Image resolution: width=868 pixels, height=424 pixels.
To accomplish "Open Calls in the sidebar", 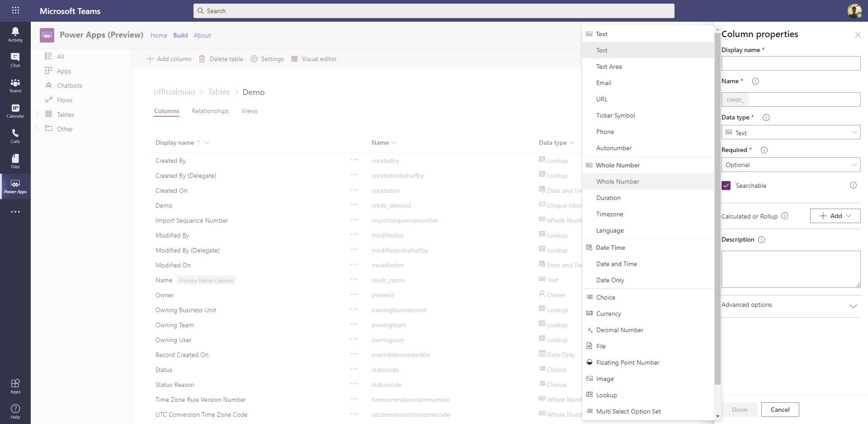I will [x=15, y=136].
